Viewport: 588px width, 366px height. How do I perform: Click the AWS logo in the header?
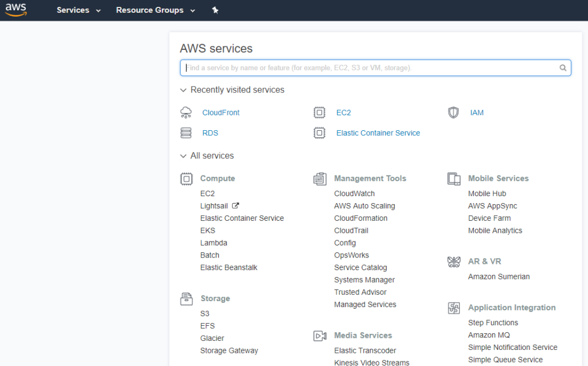pos(16,10)
